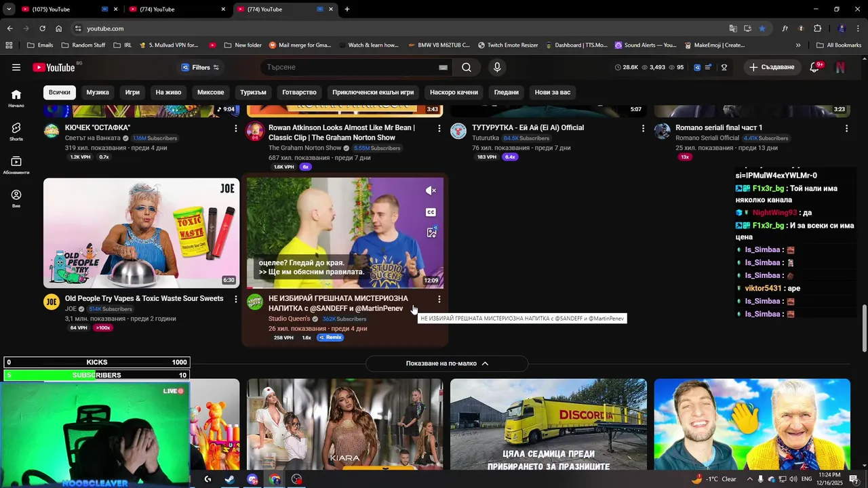The image size is (868, 488).
Task: Select the Туризъм category chip
Action: click(253, 92)
